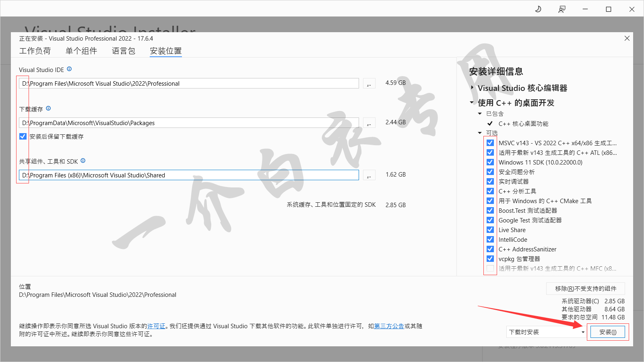The width and height of the screenshot is (644, 362).
Task: Browse for download cache folder
Action: 369,123
